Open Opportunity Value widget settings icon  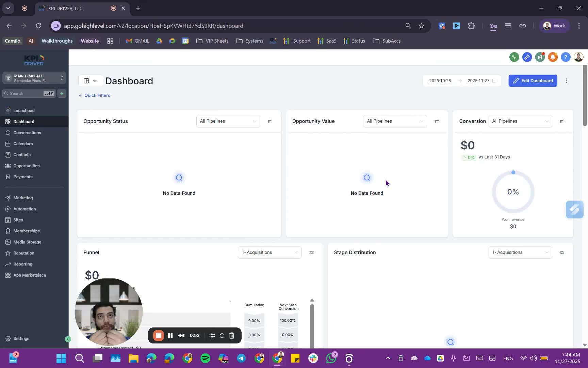pyautogui.click(x=437, y=121)
